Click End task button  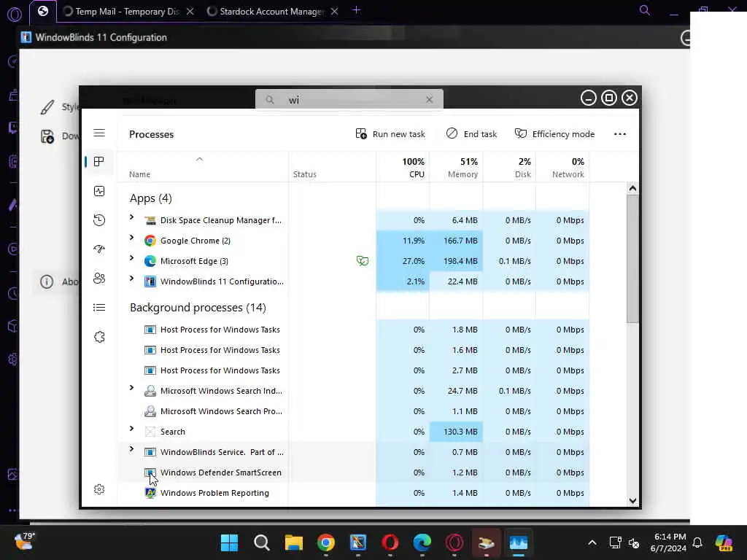click(x=471, y=134)
